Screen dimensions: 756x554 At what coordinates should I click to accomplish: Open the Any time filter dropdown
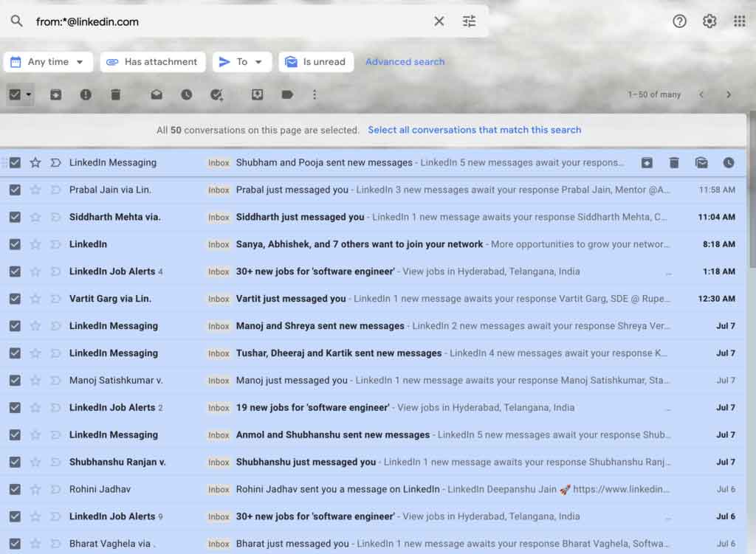coord(48,62)
